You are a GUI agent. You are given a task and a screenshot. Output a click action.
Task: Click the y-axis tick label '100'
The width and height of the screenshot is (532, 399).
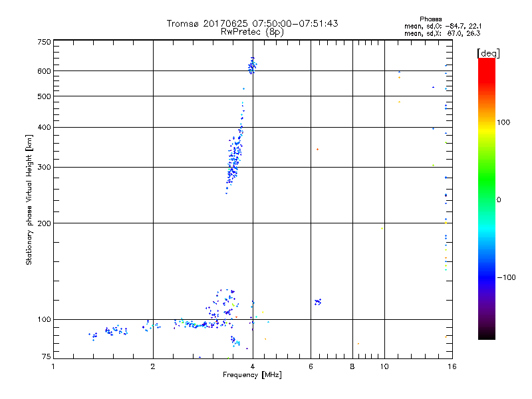click(44, 320)
